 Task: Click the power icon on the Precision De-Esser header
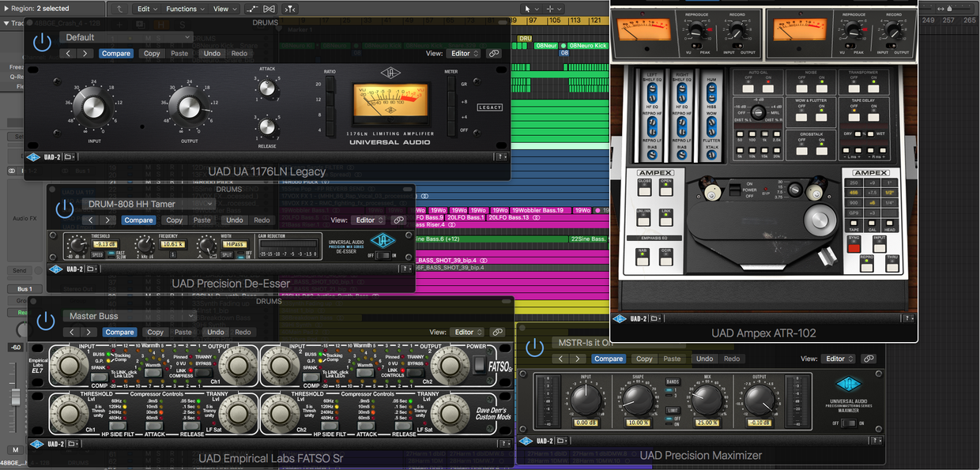click(65, 208)
